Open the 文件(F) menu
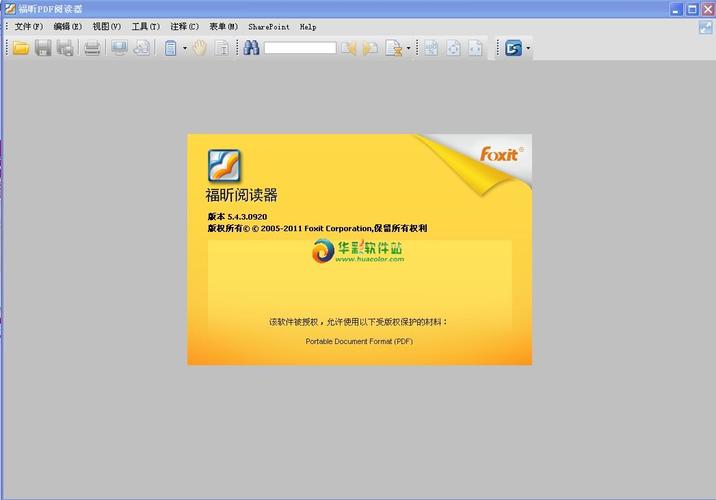This screenshot has height=500, width=716. pos(29,26)
